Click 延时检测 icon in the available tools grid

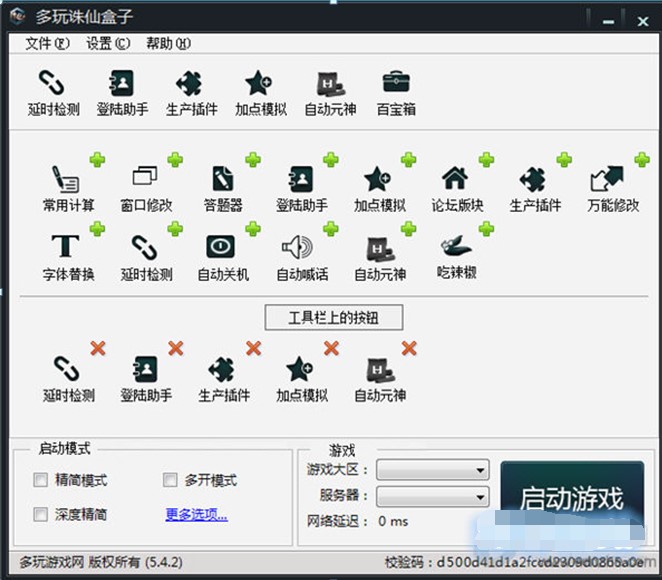(x=144, y=247)
